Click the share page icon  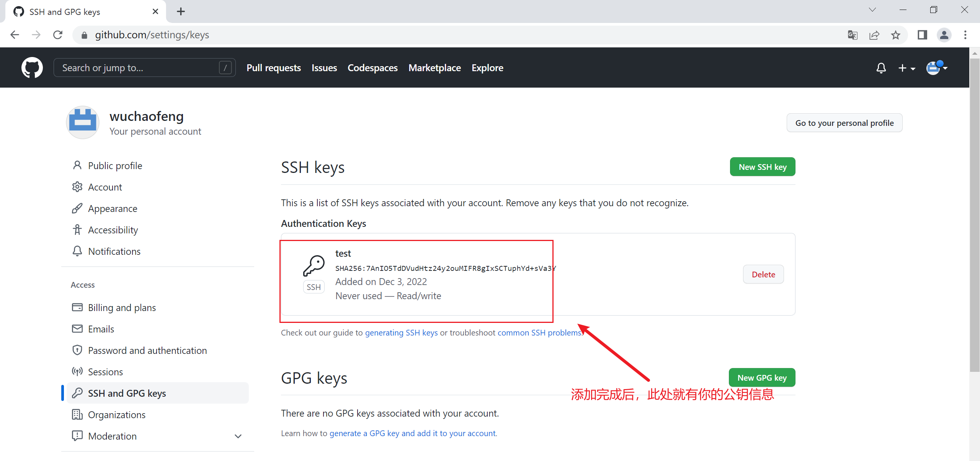point(874,35)
